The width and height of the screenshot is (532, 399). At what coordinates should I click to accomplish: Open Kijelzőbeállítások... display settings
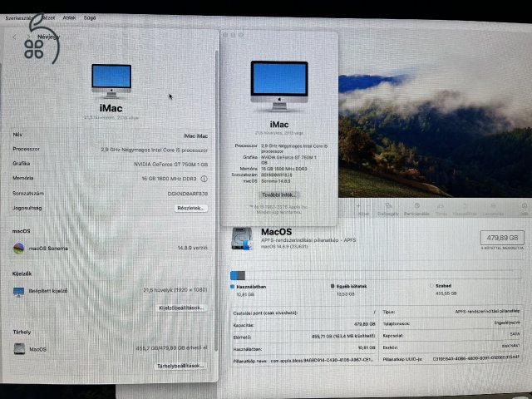(x=181, y=308)
